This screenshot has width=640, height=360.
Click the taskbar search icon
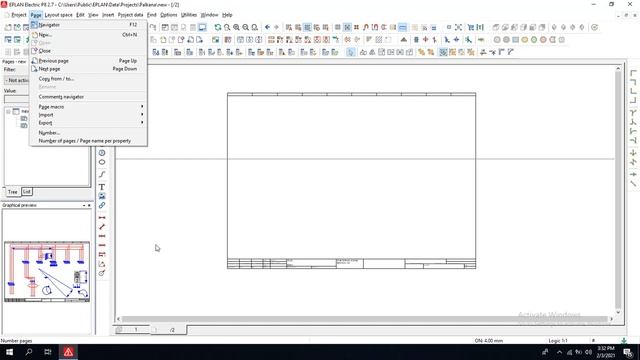pyautogui.click(x=29, y=352)
